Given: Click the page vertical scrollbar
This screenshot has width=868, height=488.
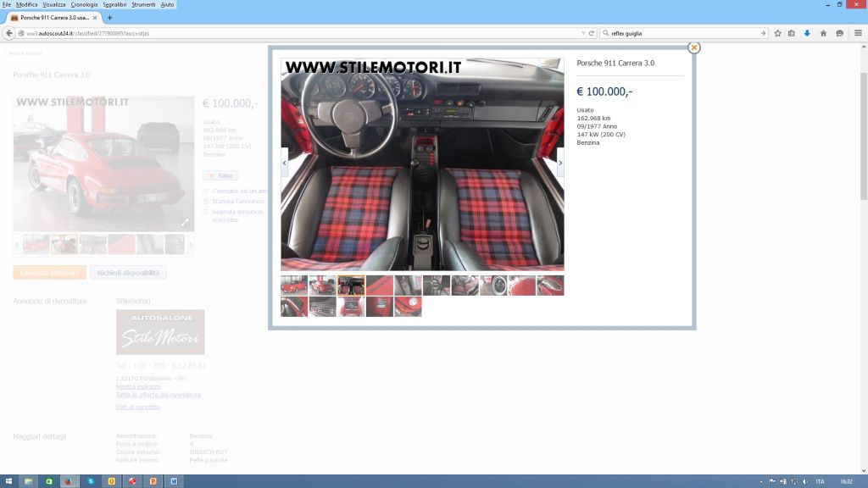Looking at the screenshot, I should click(x=864, y=136).
